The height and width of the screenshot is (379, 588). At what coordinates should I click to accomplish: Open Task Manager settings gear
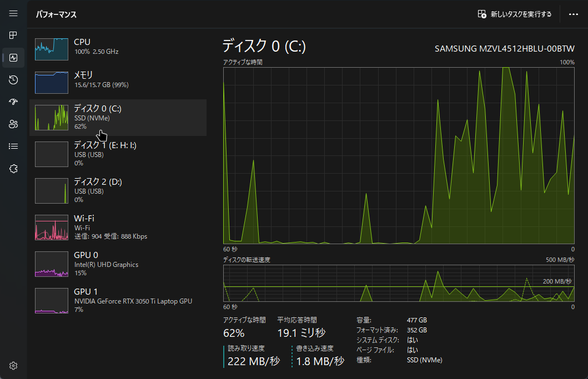(x=13, y=366)
